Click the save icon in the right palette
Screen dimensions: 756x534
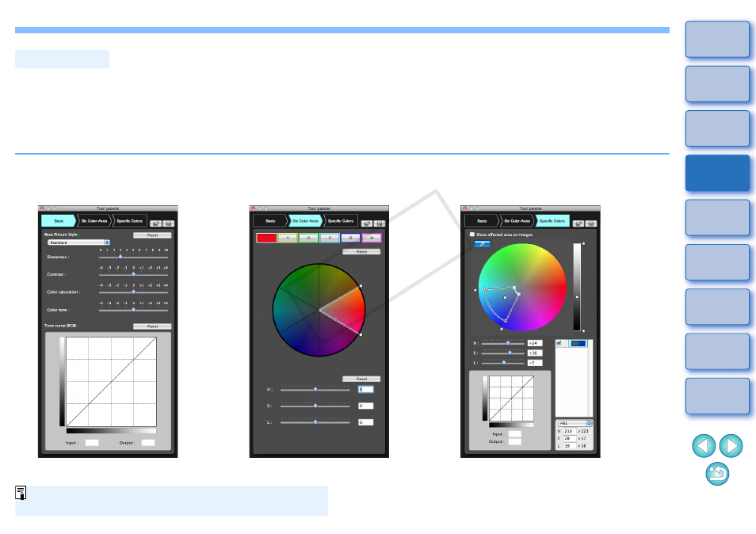[591, 223]
